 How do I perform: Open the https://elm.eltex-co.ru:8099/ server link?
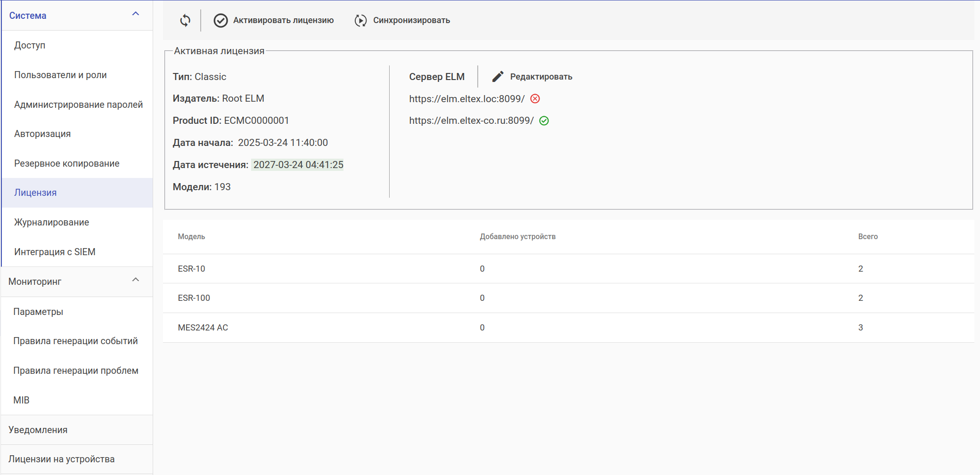(471, 121)
